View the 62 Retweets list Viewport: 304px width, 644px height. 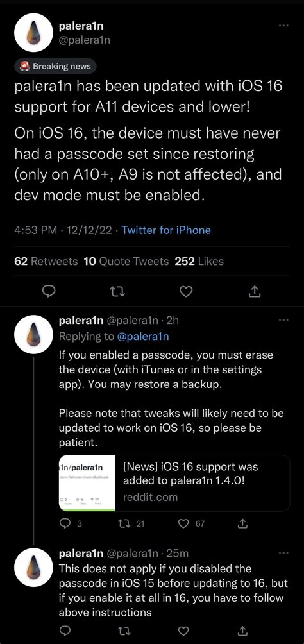[46, 261]
